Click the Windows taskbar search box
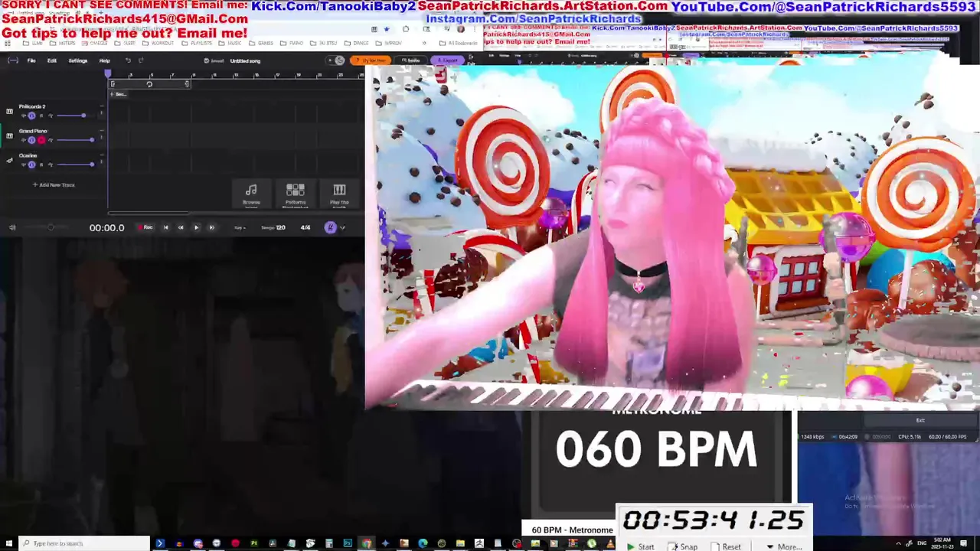 point(84,543)
